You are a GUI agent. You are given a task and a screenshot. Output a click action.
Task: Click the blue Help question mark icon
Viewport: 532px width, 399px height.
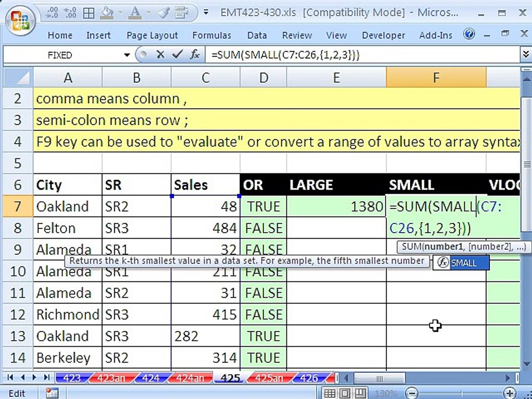(x=469, y=34)
